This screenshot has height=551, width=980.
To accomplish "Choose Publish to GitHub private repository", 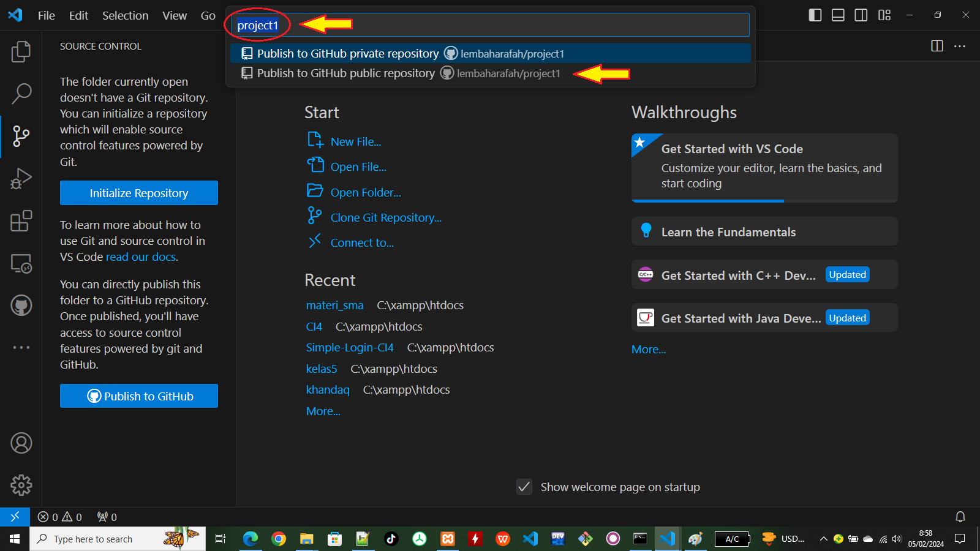I will [x=491, y=53].
